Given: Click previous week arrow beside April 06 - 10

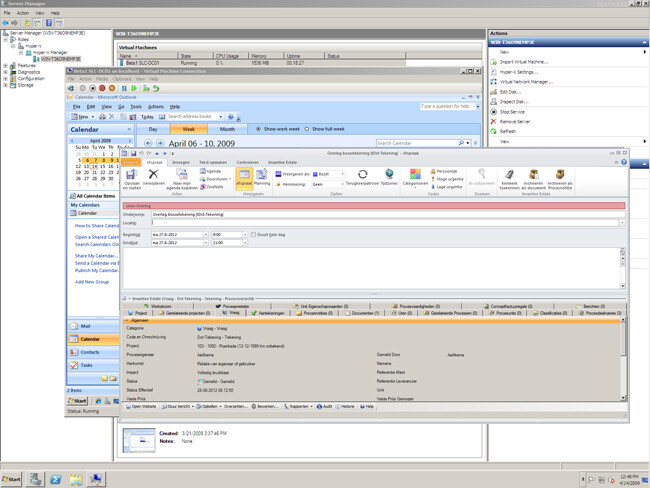Looking at the screenshot, I should (x=148, y=143).
